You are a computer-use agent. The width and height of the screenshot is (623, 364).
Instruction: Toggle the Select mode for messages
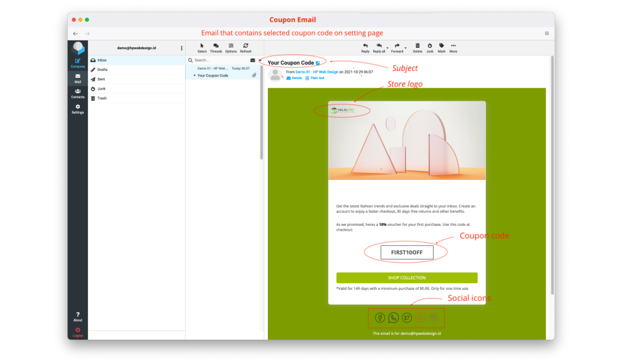(x=202, y=47)
